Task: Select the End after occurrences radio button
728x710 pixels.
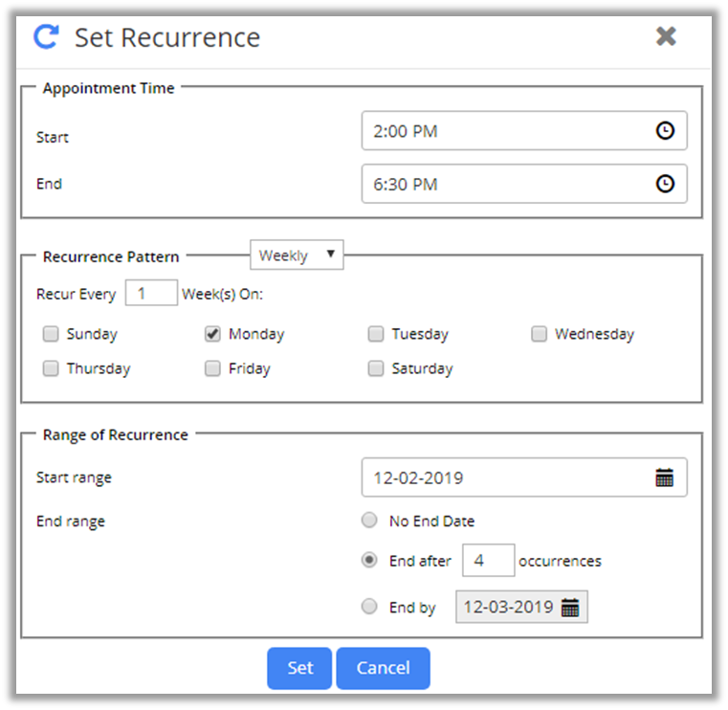Action: 369,561
